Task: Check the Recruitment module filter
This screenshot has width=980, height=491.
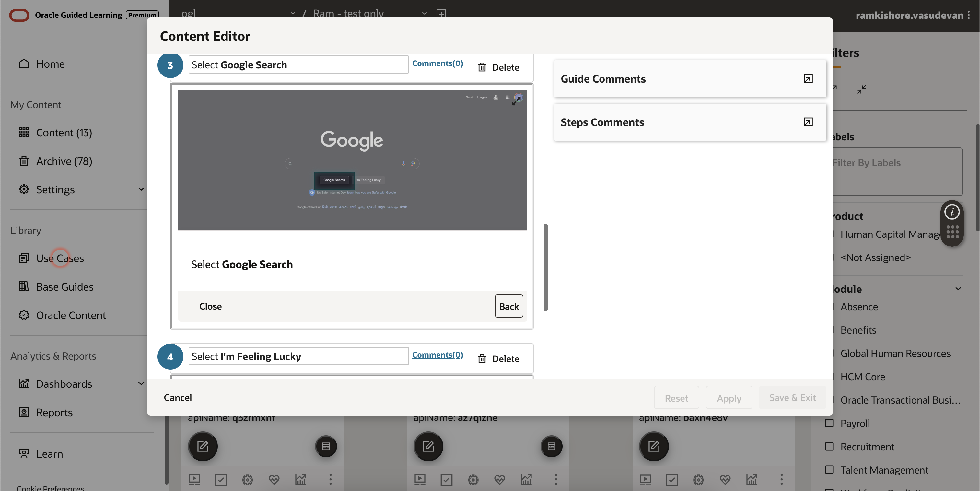Action: (x=829, y=446)
